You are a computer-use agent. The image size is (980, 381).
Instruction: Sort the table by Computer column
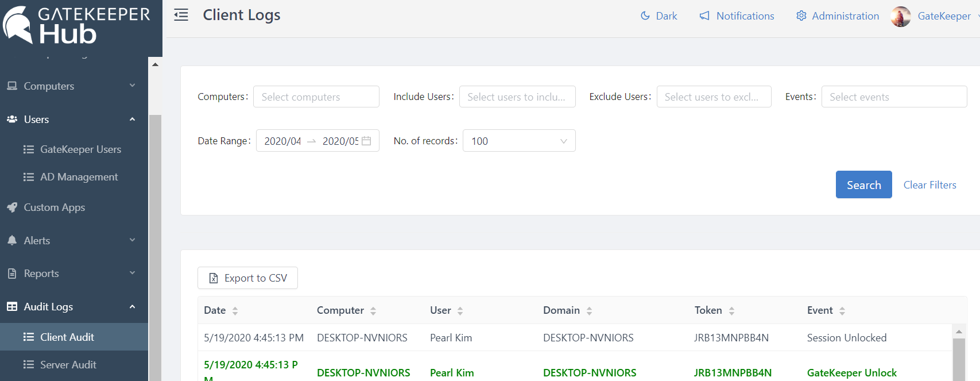[x=373, y=311]
